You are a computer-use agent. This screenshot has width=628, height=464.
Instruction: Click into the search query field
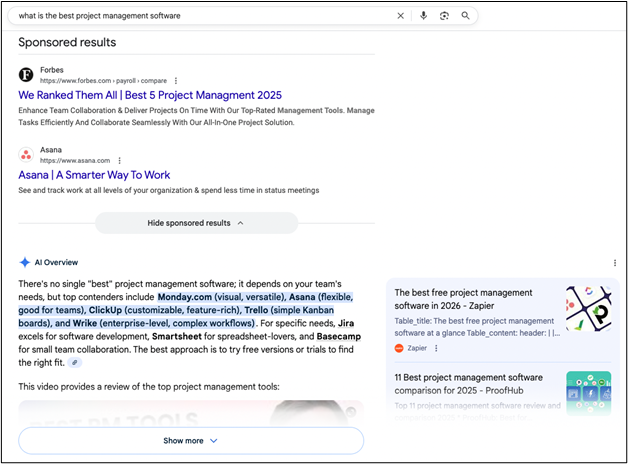(200, 16)
